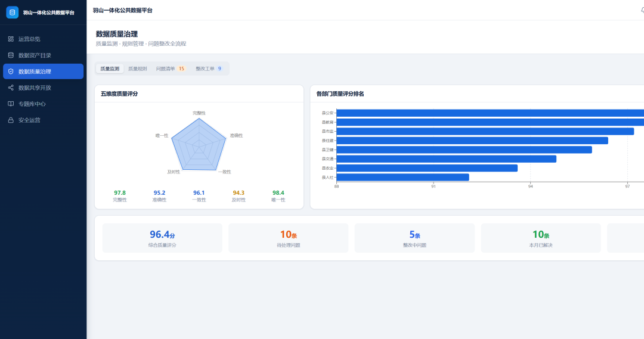Screen dimensions: 644x339
Task: Click the 5条 整改中问题 card
Action: [414, 238]
